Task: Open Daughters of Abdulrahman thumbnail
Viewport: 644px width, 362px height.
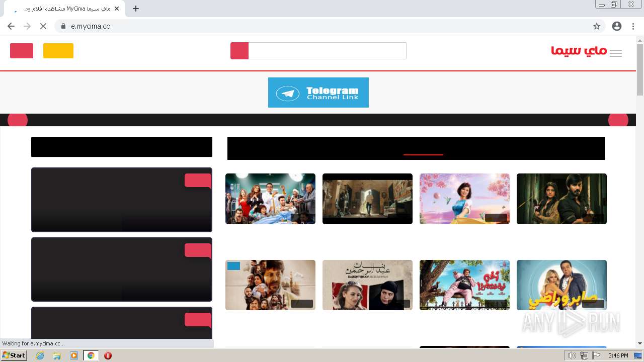Action: point(367,285)
